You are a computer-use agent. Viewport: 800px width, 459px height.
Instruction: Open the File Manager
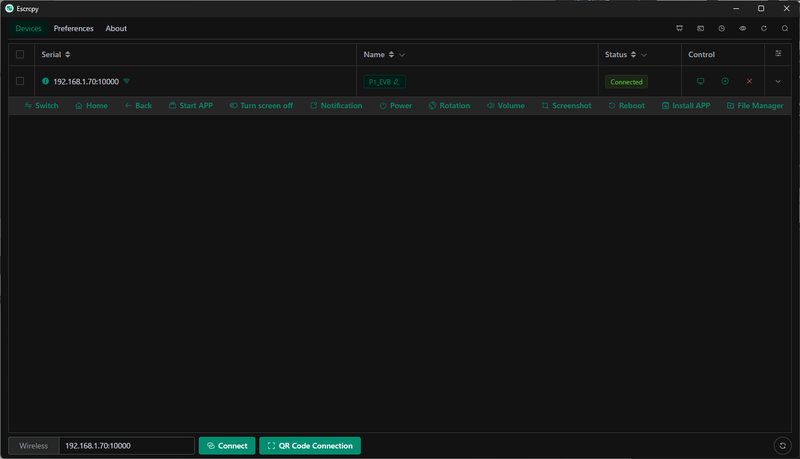(755, 106)
